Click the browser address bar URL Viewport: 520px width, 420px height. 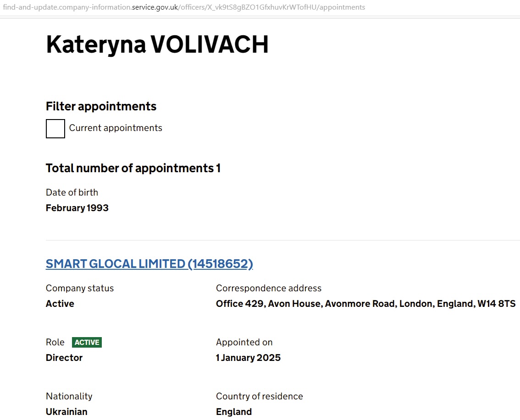point(184,7)
